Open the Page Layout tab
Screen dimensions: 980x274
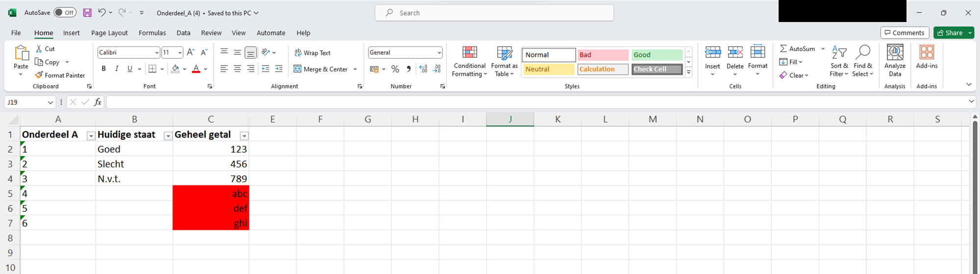point(109,33)
